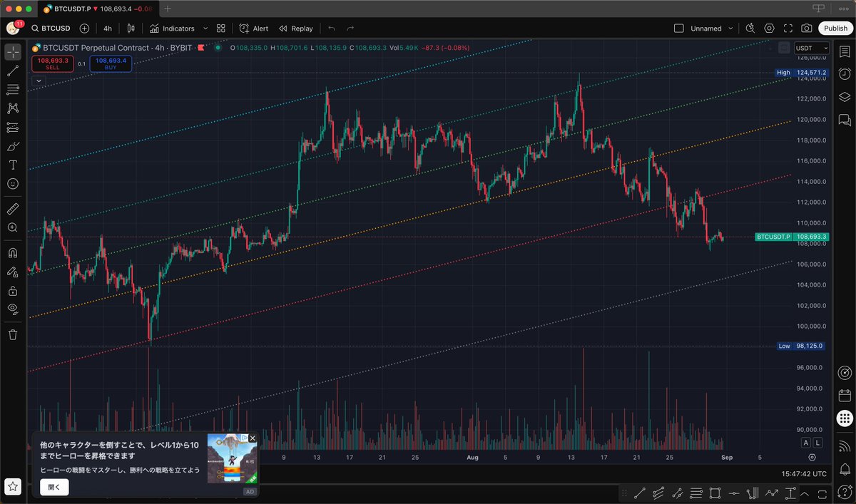Open the watchlist panel
The image size is (856, 504).
click(x=845, y=52)
